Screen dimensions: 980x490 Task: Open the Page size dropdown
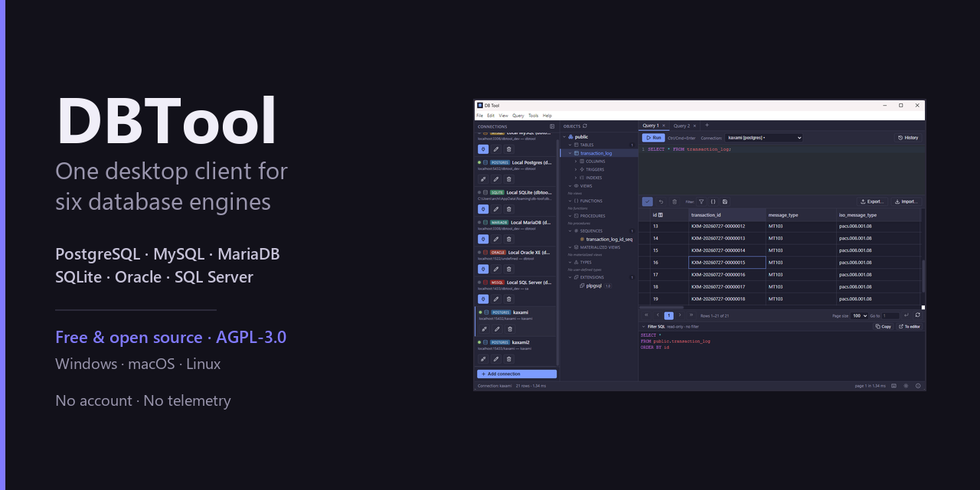click(859, 315)
